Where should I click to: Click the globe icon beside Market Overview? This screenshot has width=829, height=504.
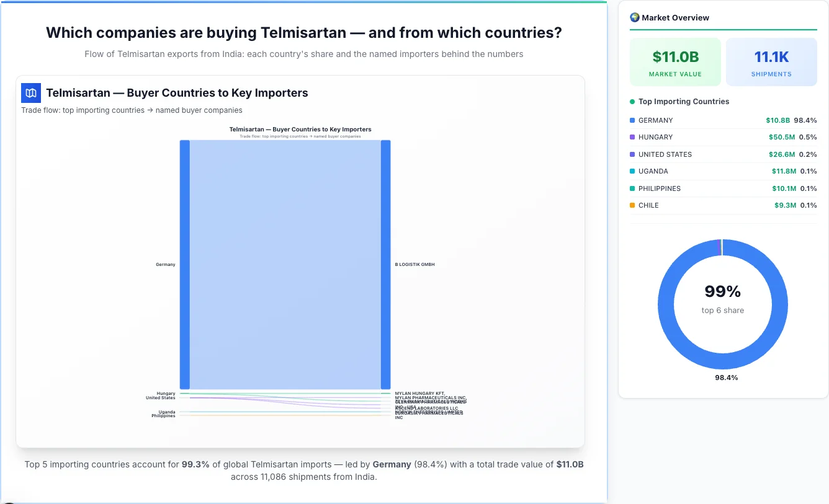tap(634, 17)
